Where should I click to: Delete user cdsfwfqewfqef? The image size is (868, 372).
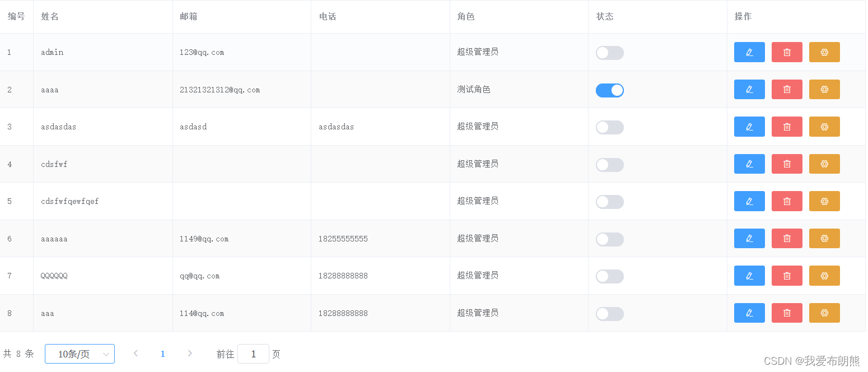787,201
